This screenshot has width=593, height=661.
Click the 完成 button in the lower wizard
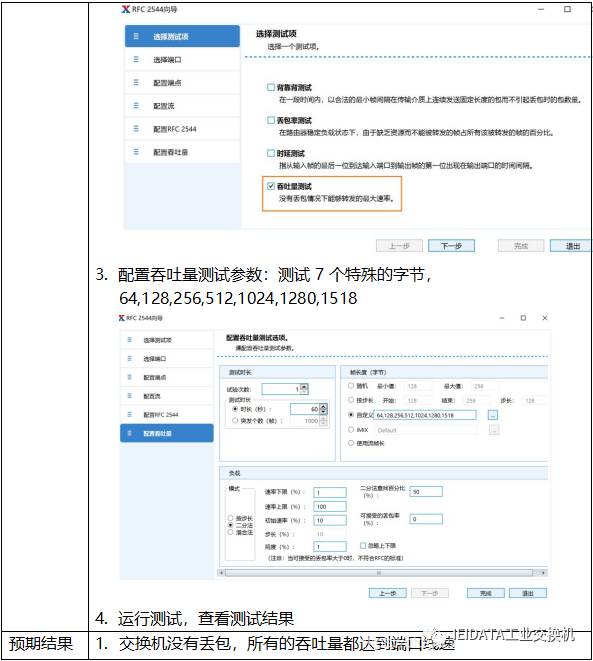click(x=486, y=593)
